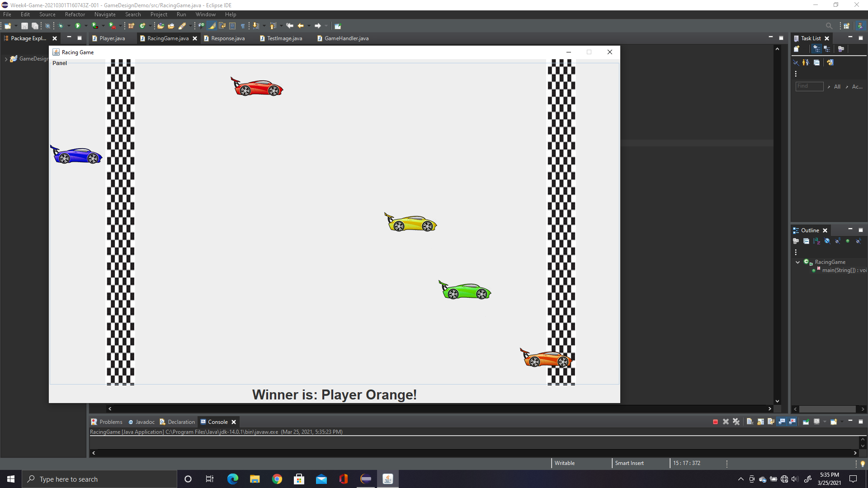Select the Search toolbar icon
This screenshot has width=868, height=488.
(829, 26)
